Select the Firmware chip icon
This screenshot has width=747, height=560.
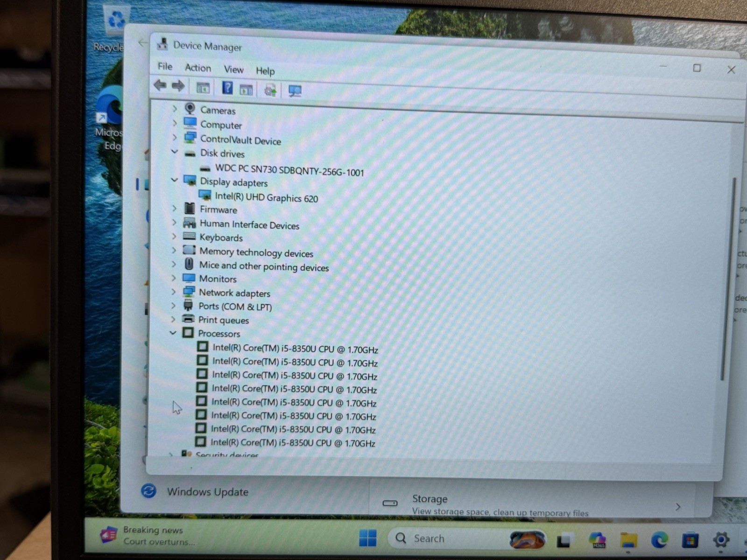190,208
